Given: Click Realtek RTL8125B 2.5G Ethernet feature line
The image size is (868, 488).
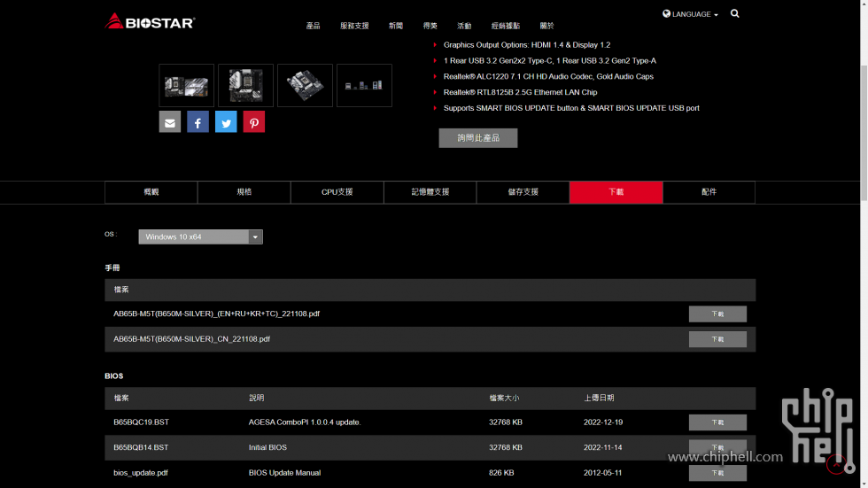Looking at the screenshot, I should pos(520,92).
